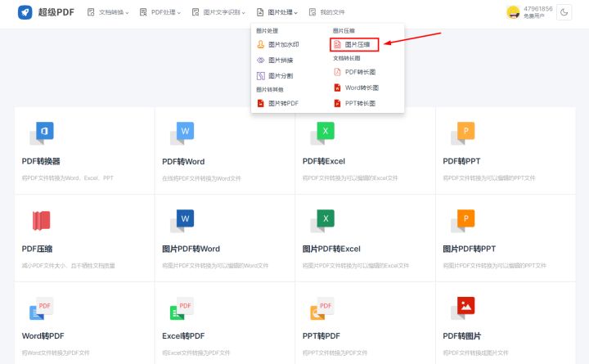589x364 pixels.
Task: Click the PPT转PDF icon
Action: [x=322, y=308]
